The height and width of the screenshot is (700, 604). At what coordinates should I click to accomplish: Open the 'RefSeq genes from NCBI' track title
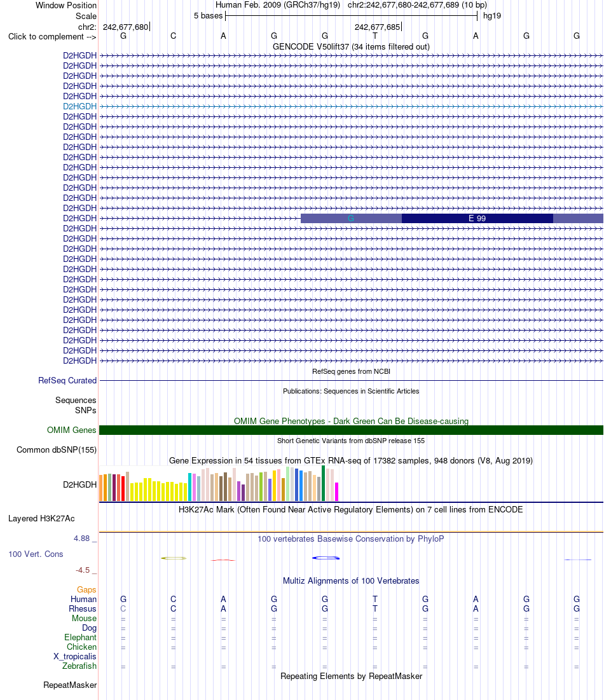351,371
